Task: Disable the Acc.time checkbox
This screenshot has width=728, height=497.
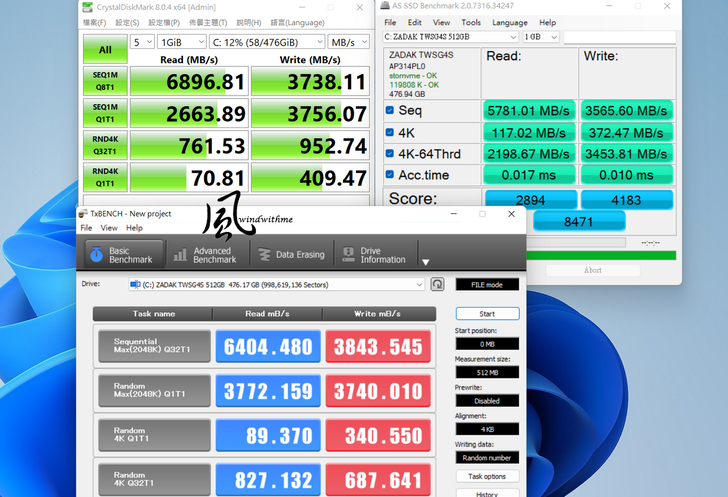Action: (390, 176)
